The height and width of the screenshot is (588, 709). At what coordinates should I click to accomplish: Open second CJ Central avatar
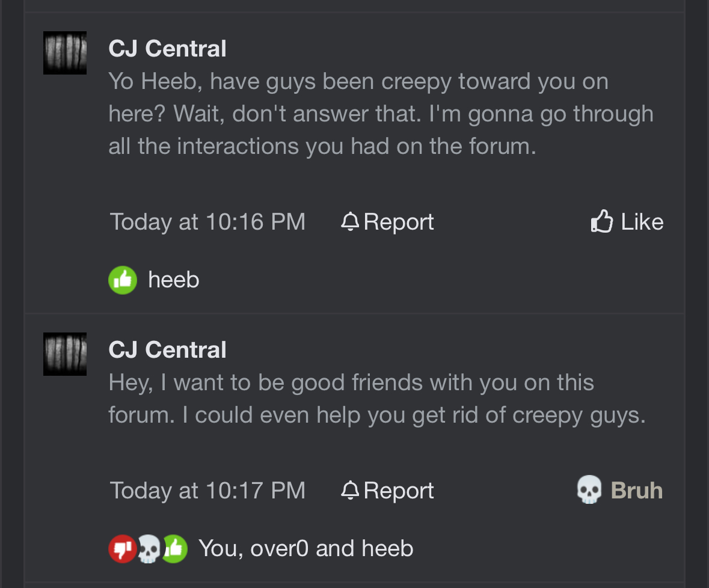pyautogui.click(x=65, y=354)
